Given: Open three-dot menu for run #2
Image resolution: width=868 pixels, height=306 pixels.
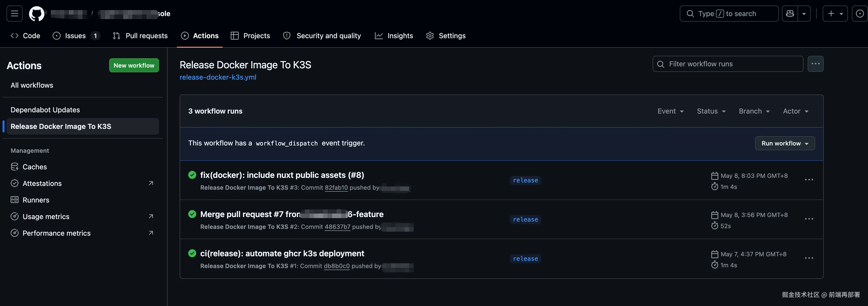Looking at the screenshot, I should pos(809,219).
